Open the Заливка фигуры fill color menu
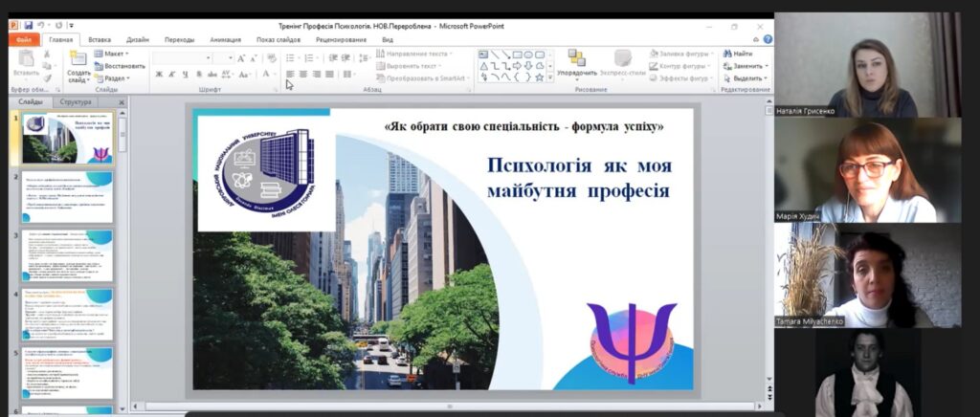980x417 pixels. tap(680, 54)
